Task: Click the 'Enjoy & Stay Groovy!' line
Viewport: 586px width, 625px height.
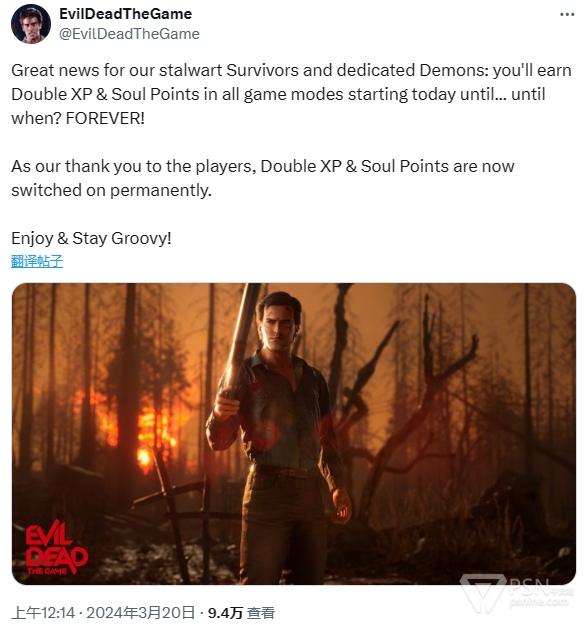Action: coord(91,238)
